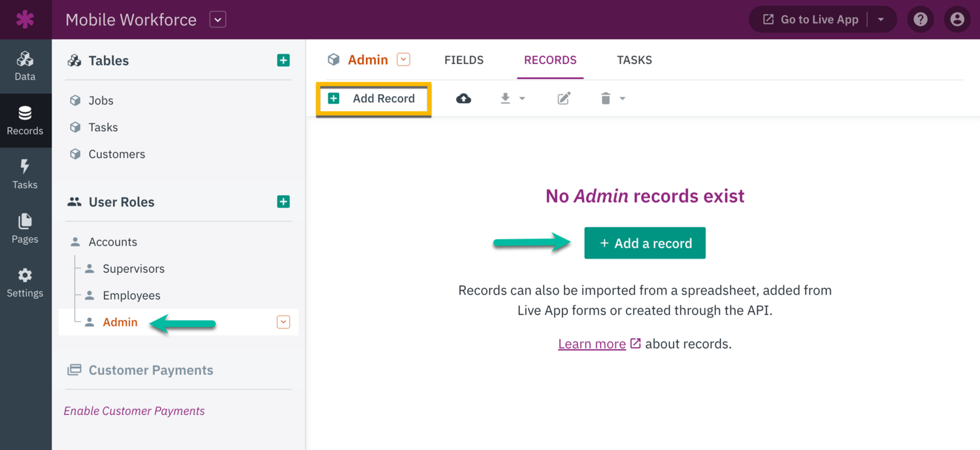Open the Data section in sidebar
Screen dimensions: 980x450
(x=25, y=67)
